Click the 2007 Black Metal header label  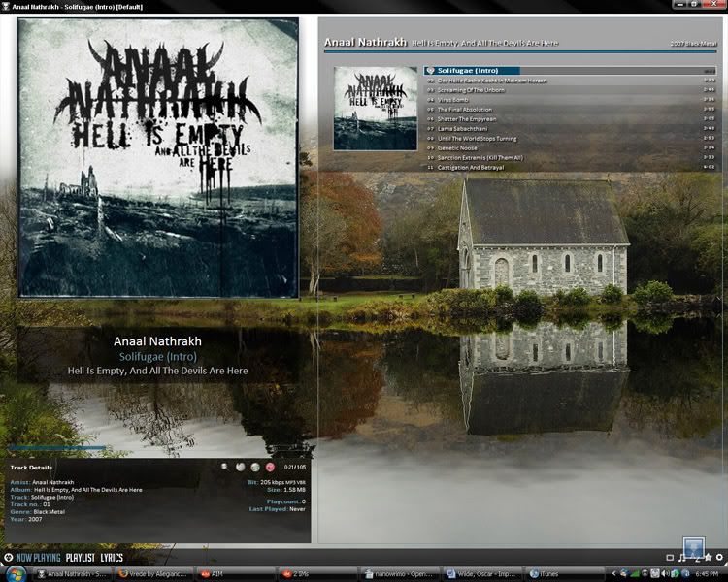(x=694, y=44)
